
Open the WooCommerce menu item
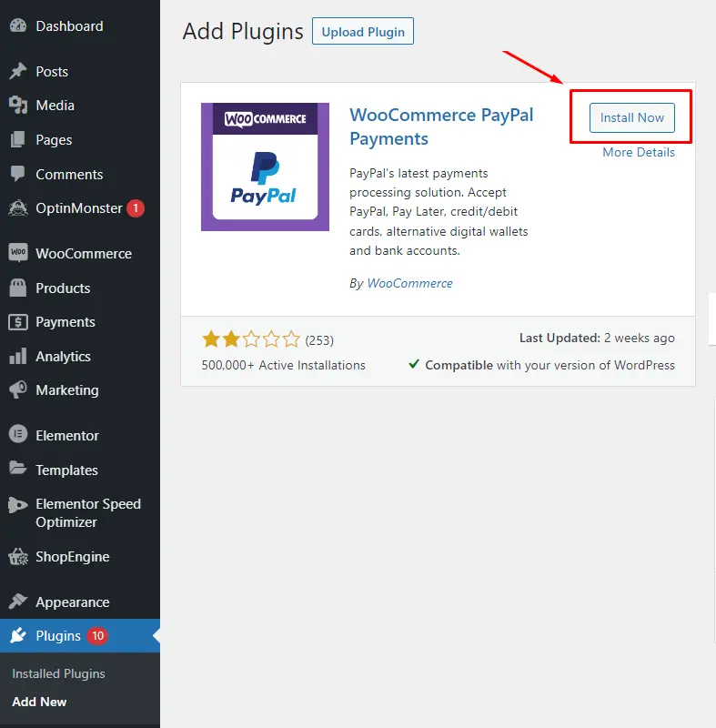coord(84,254)
